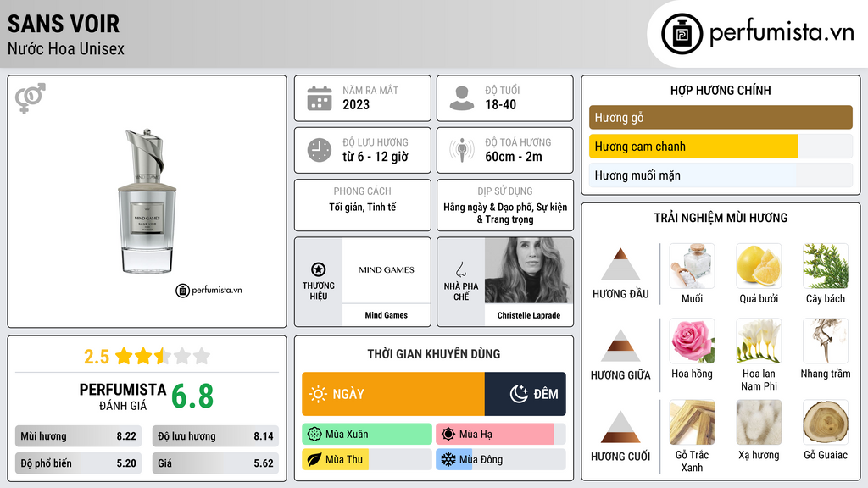Click the Độ phổ biến 5.20 score bar
This screenshot has height=488, width=868.
pyautogui.click(x=78, y=463)
